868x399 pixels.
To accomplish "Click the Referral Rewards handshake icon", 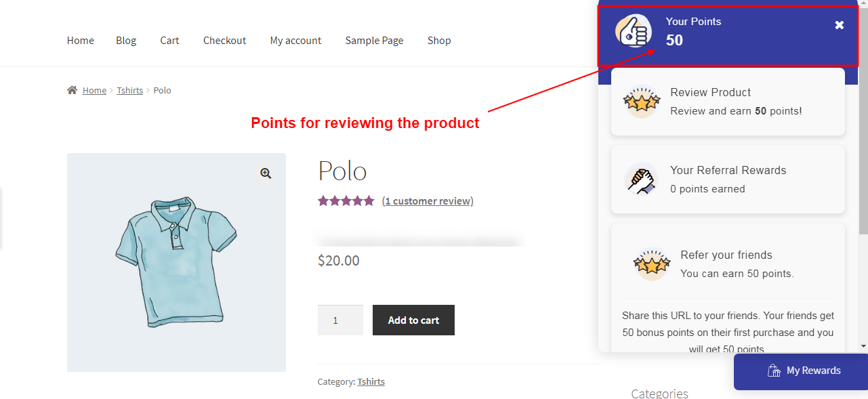I will (641, 180).
